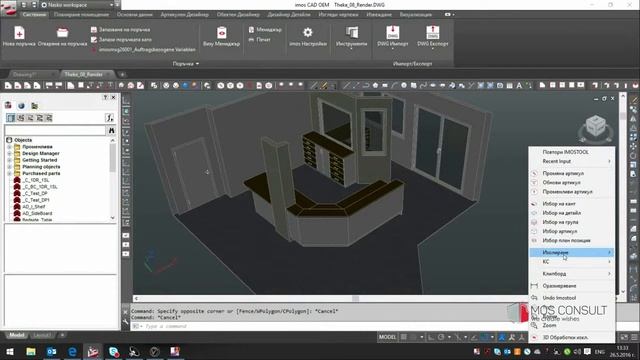Open the КС submenu

[x=572, y=262]
